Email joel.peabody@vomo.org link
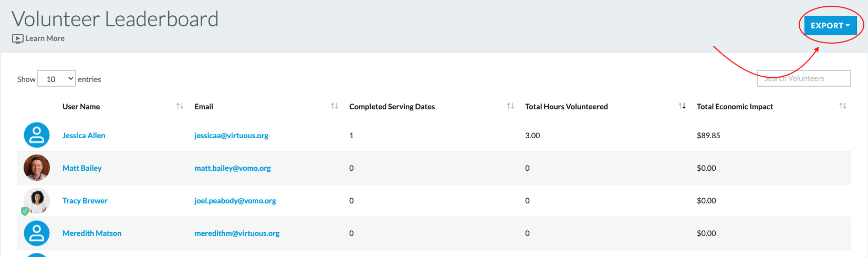Viewport: 868px width, 257px height. tap(235, 201)
